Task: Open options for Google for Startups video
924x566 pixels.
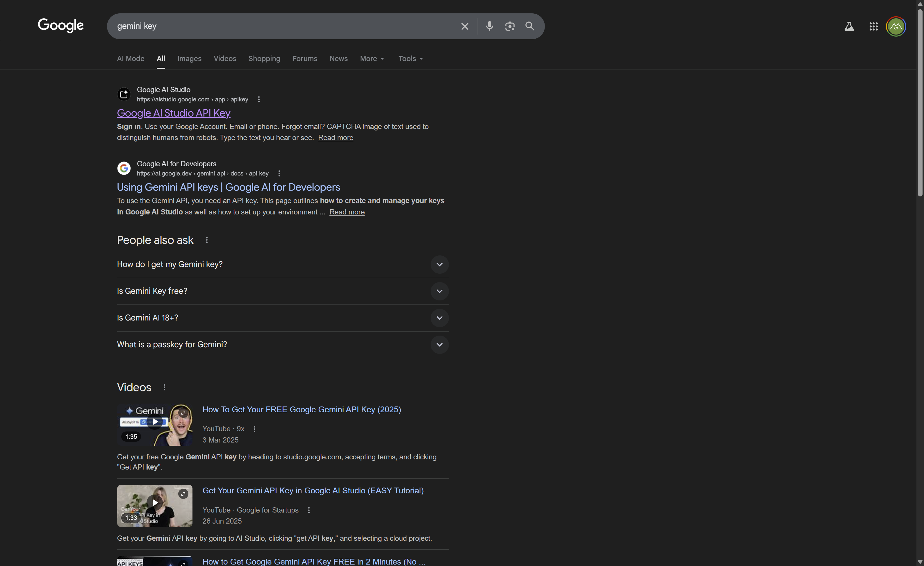Action: pyautogui.click(x=309, y=510)
